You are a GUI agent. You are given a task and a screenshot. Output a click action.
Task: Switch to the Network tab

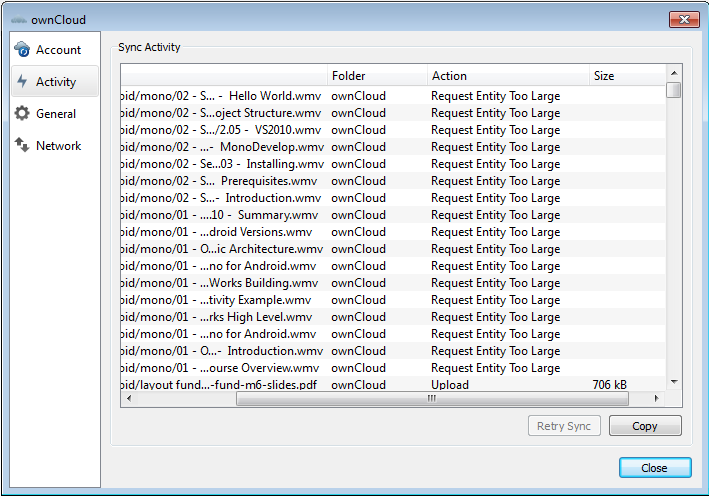56,146
